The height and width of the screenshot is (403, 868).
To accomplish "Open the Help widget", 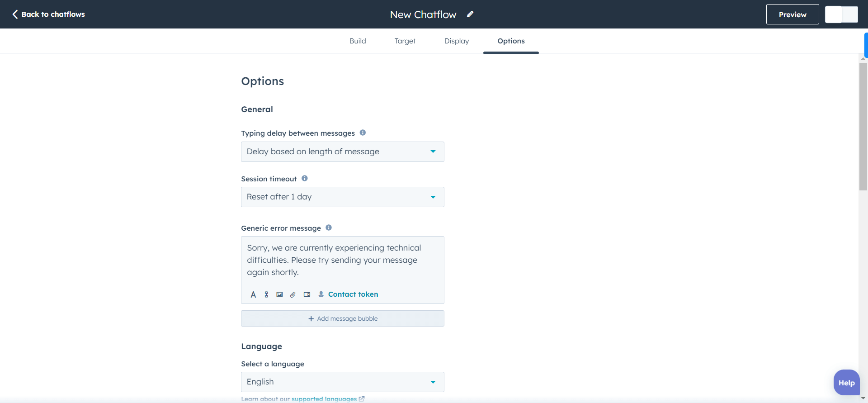I will (x=846, y=382).
